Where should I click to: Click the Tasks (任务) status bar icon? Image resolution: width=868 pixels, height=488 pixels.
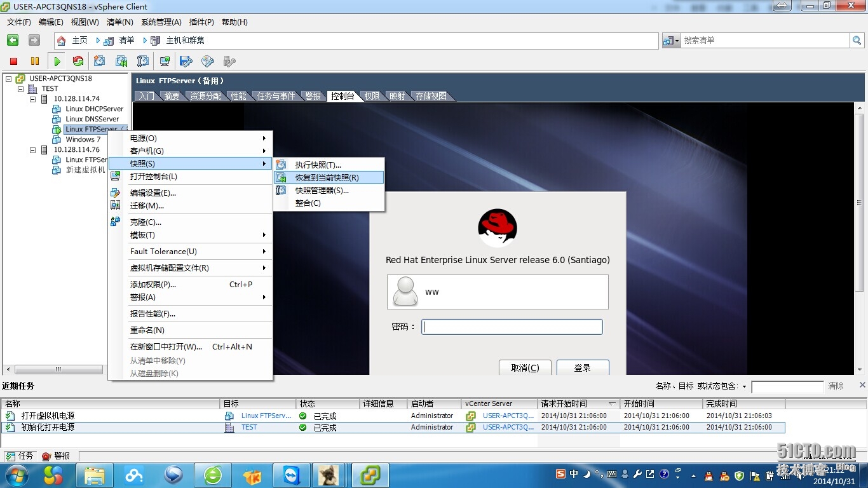click(x=10, y=456)
